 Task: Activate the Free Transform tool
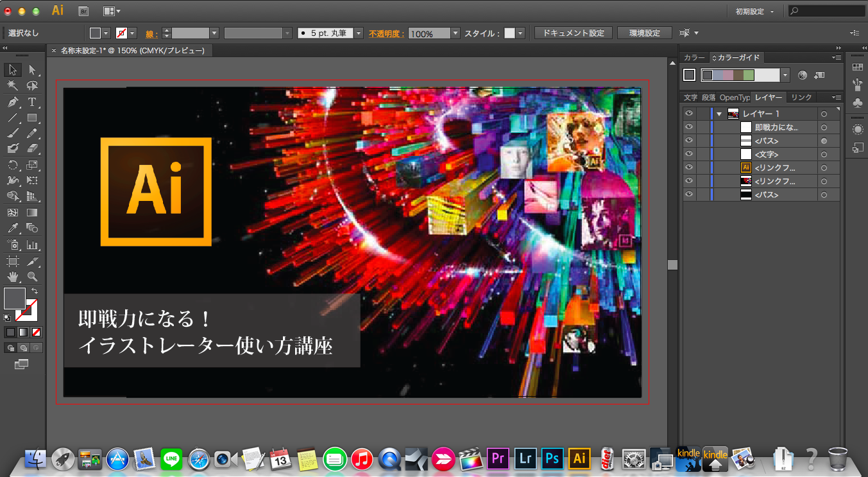tap(32, 180)
